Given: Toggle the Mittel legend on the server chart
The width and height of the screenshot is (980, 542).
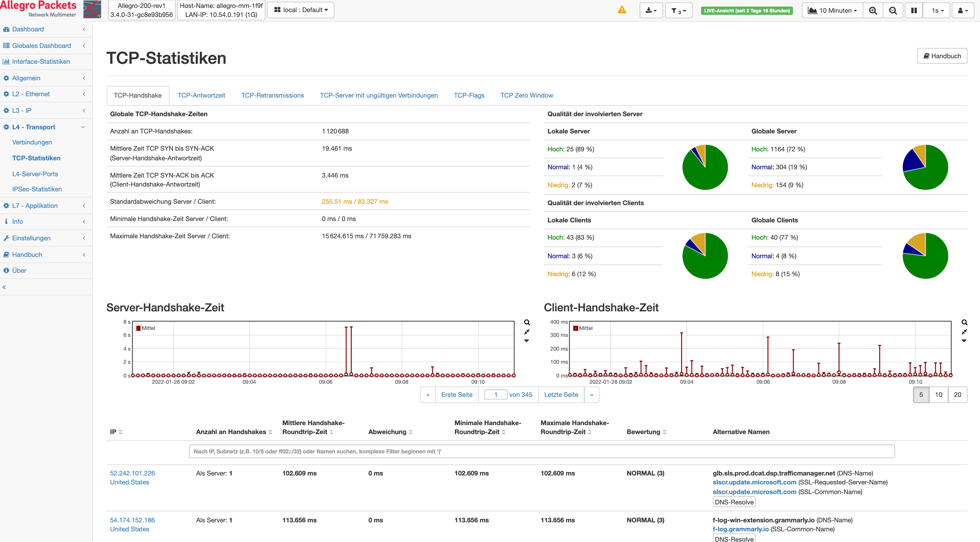Looking at the screenshot, I should pos(145,328).
